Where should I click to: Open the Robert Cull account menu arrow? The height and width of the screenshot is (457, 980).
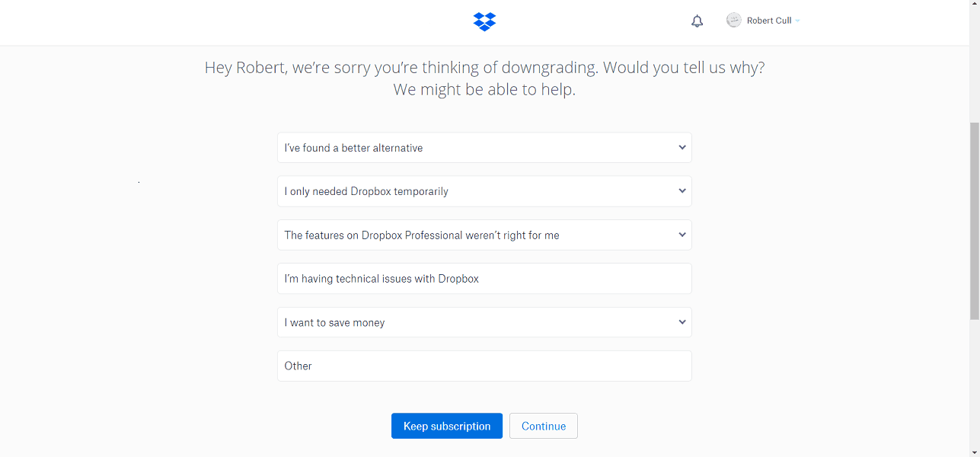tap(797, 21)
